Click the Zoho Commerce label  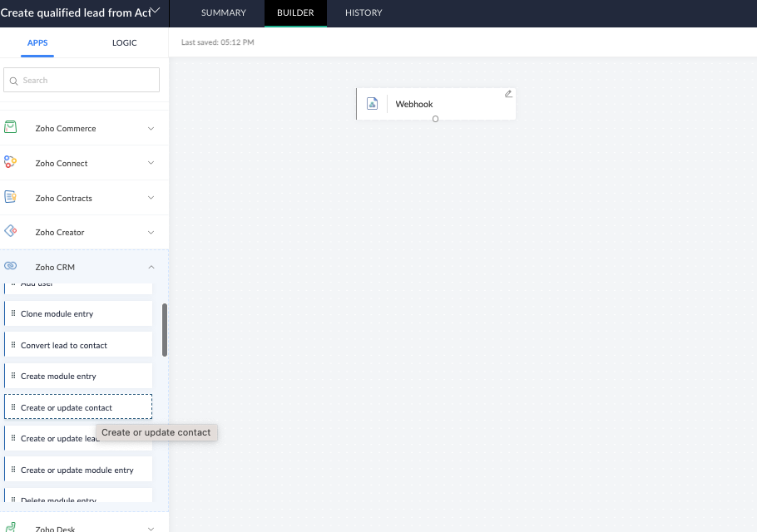[x=66, y=128]
